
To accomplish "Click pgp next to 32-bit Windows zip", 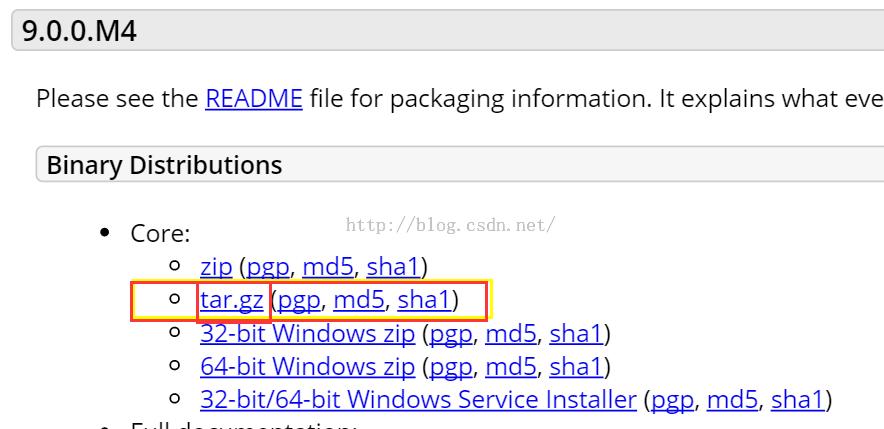I will pyautogui.click(x=451, y=333).
